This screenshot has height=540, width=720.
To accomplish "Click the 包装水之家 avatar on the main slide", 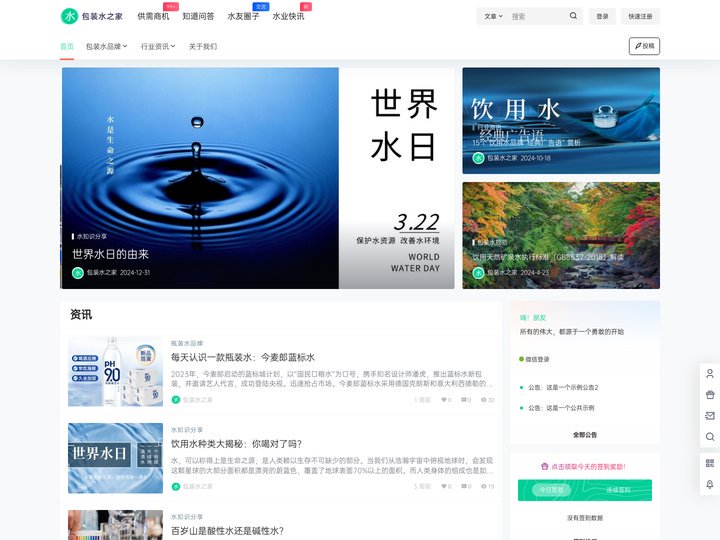I will tap(78, 273).
